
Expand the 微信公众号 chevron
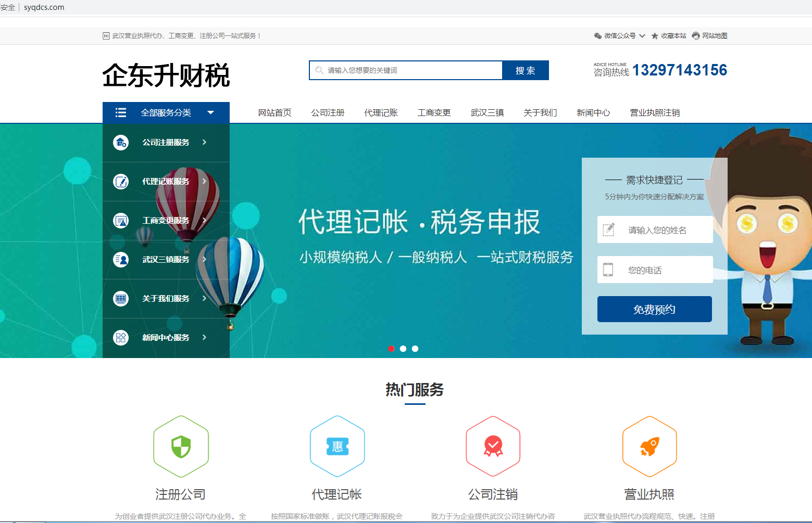tap(643, 35)
